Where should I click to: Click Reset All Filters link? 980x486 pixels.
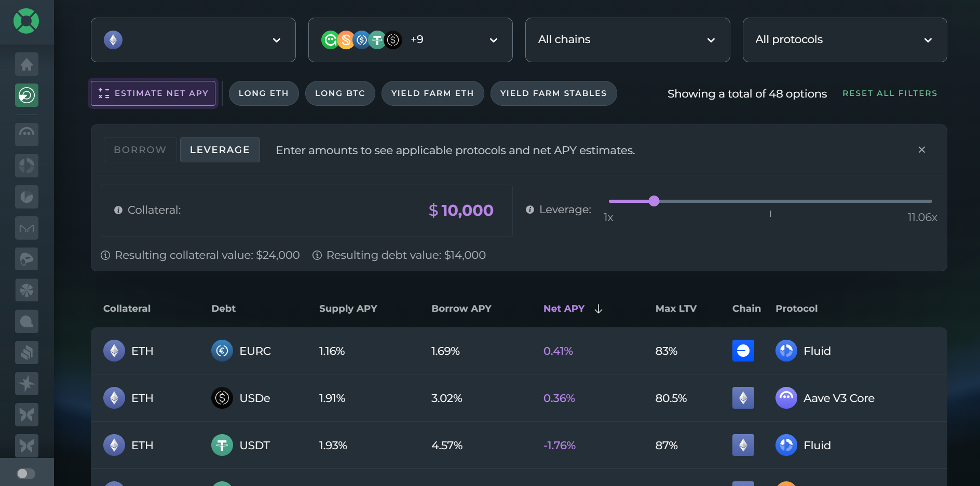click(890, 93)
